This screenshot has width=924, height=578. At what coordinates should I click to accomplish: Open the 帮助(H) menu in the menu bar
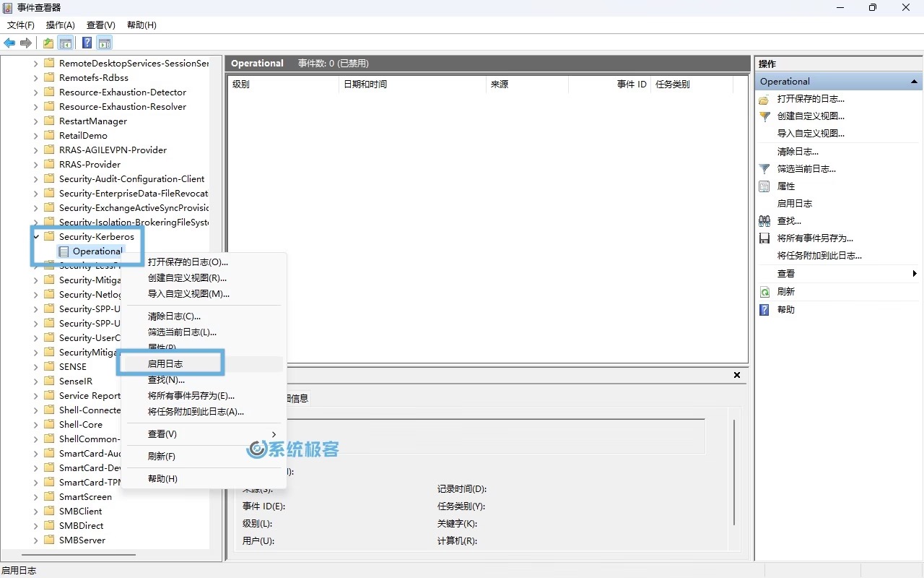pyautogui.click(x=141, y=25)
